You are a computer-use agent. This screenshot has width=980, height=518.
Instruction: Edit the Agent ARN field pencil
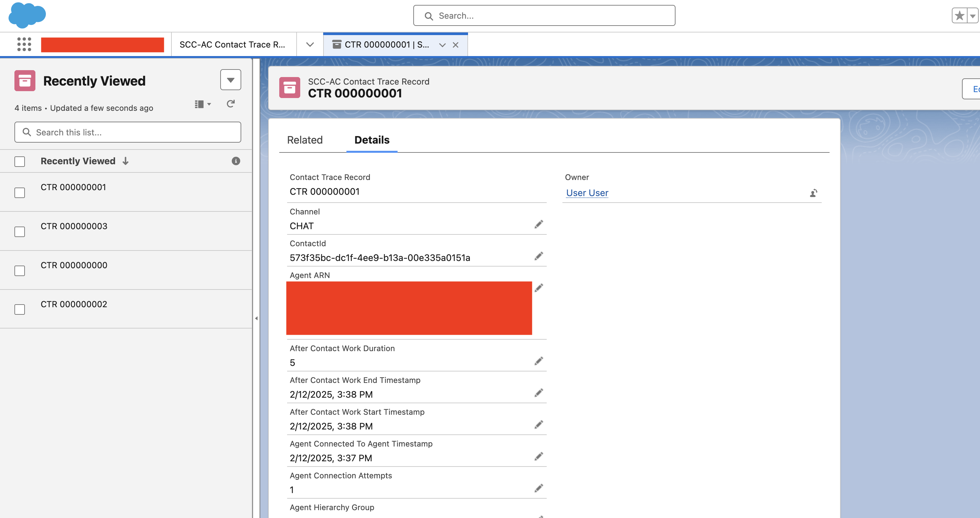538,288
